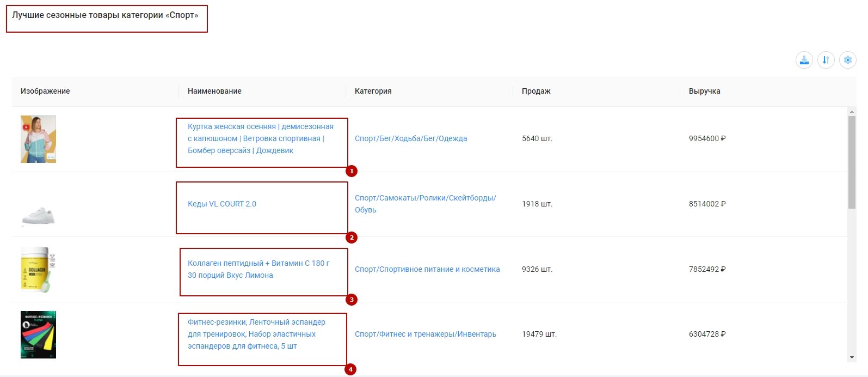Open table settings gear icon
Screen dimensions: 868x377
[847, 60]
